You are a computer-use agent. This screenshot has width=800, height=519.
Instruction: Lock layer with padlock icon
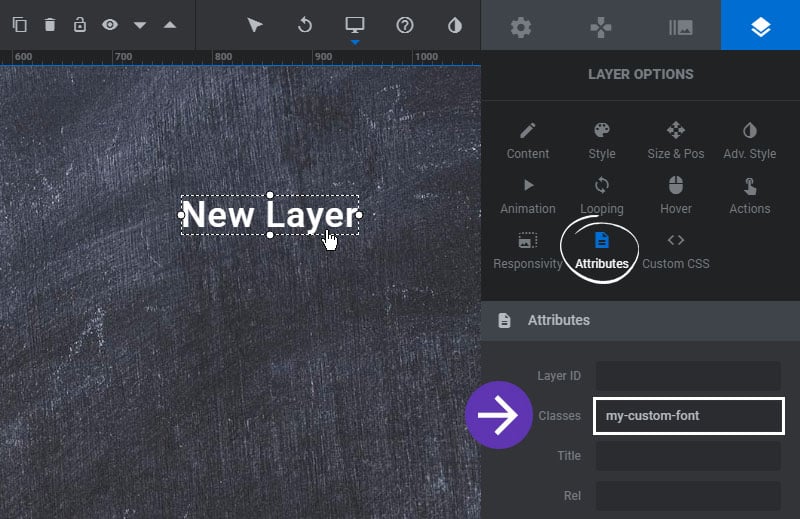(x=80, y=24)
